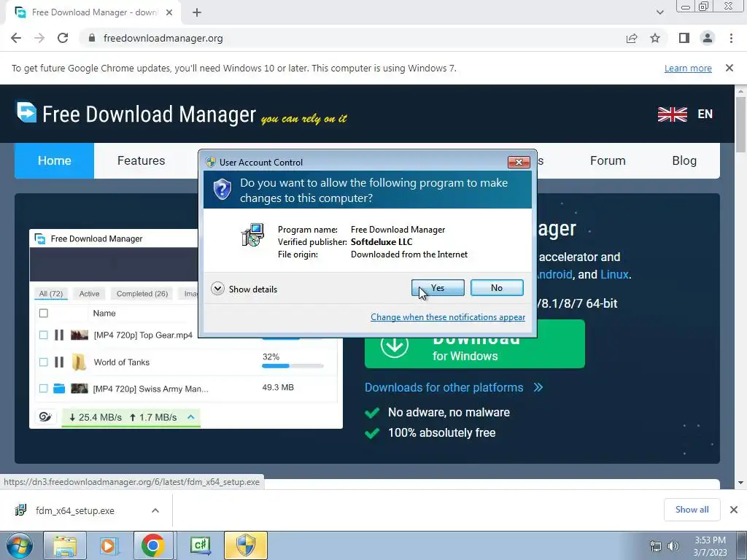This screenshot has width=747, height=560.
Task: Reload the page with refresh icon
Action: pos(63,38)
